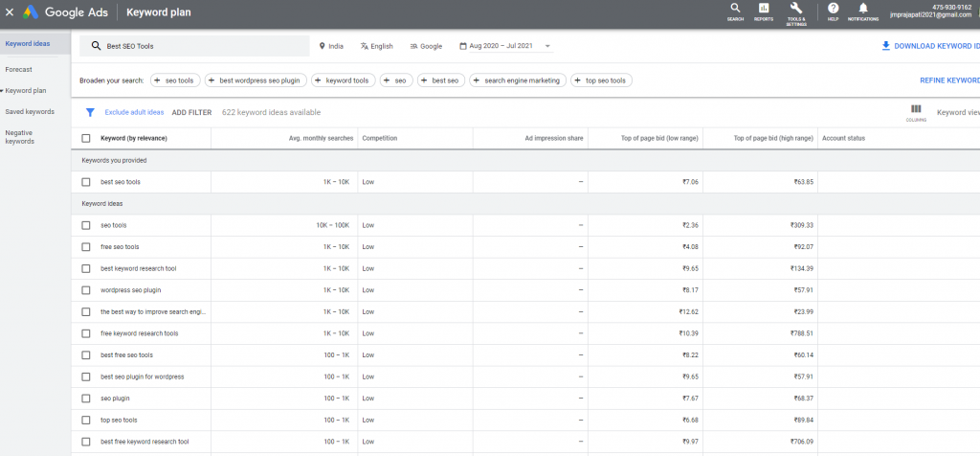Open Saved keywords in sidebar
The height and width of the screenshot is (456, 980).
coord(30,112)
